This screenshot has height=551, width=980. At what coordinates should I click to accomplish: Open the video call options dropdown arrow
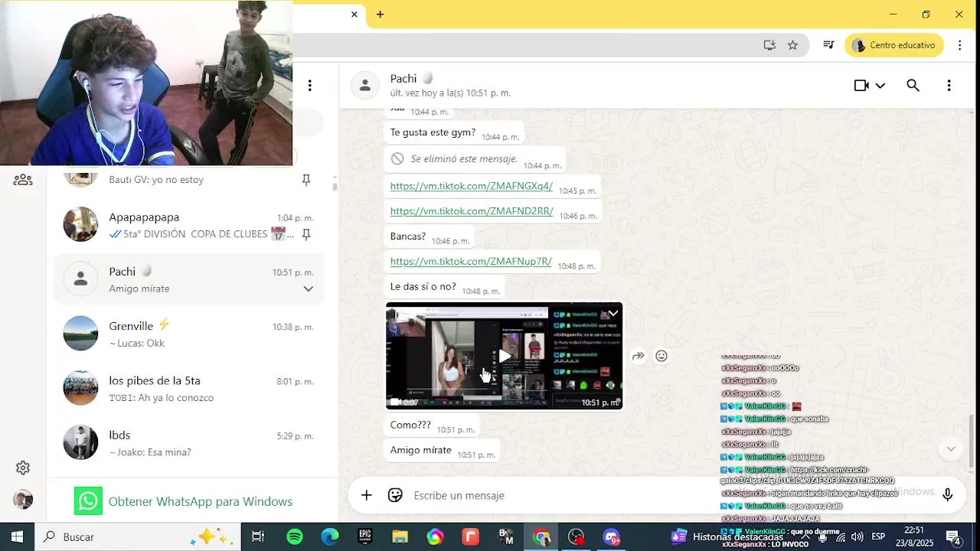pos(880,86)
